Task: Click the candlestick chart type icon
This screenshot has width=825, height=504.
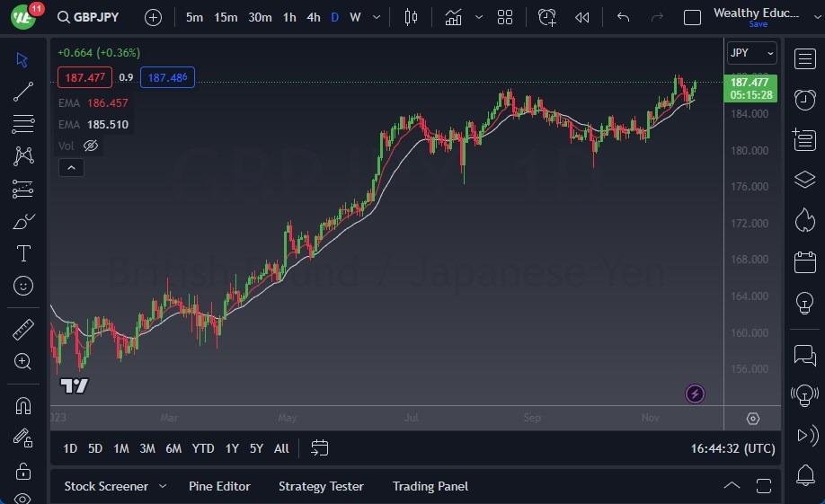Action: [x=412, y=17]
